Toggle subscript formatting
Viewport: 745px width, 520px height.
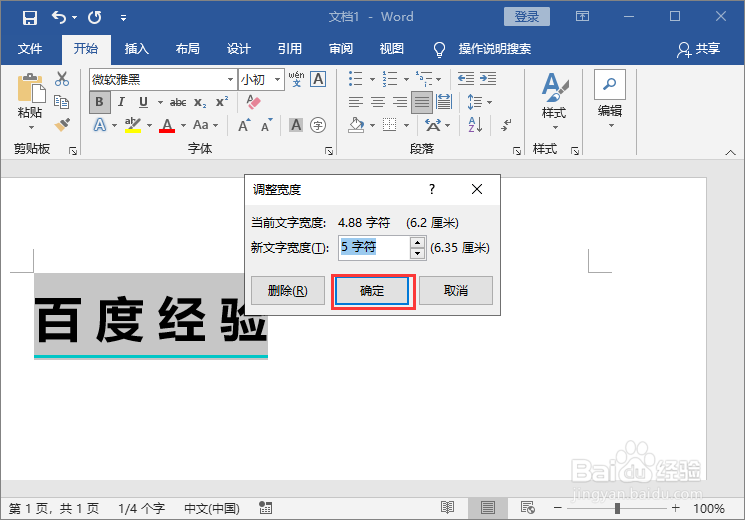(x=200, y=102)
